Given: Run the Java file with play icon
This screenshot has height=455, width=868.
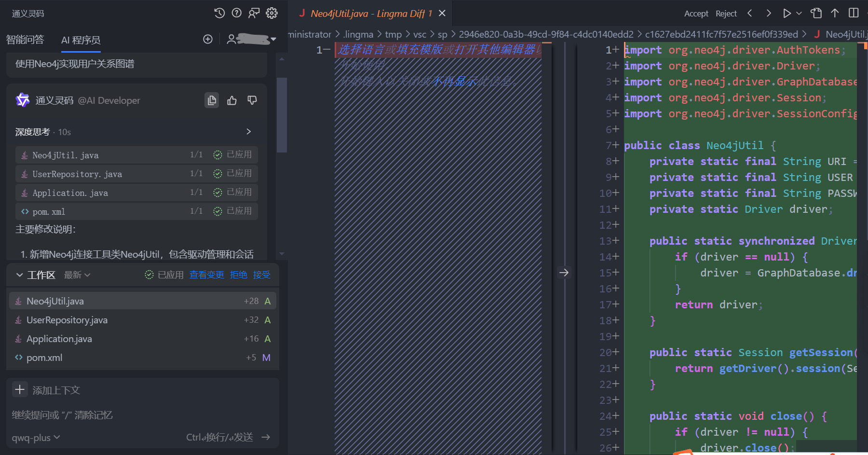Looking at the screenshot, I should pos(787,13).
